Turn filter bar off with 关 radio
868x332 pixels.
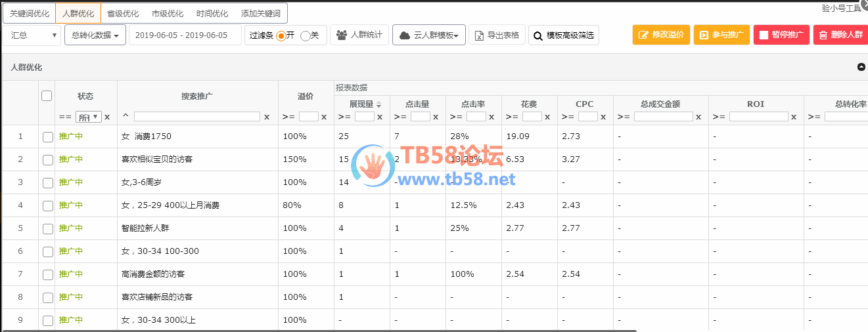(x=305, y=35)
